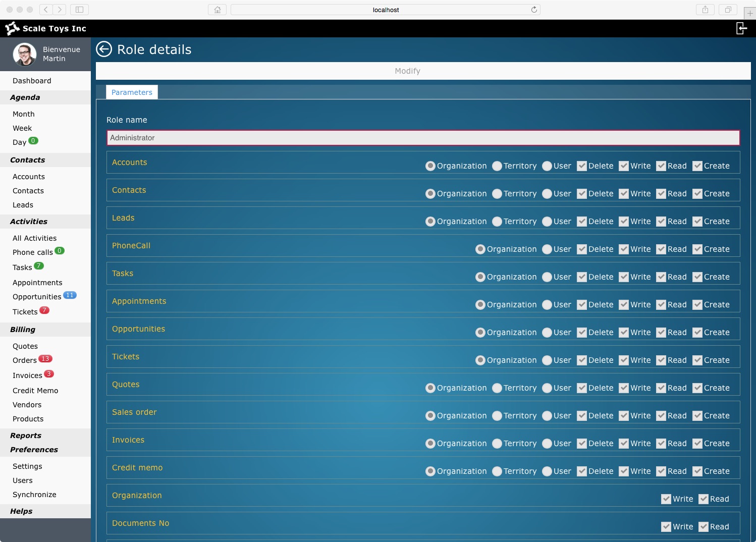Toggle Write permission for Tasks
Viewport: 756px width, 542px height.
[624, 277]
